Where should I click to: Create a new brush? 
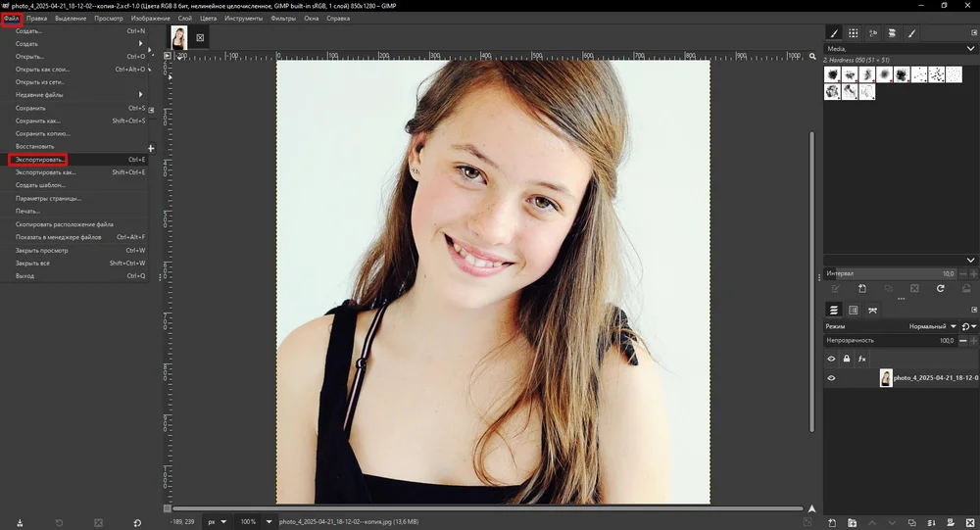pyautogui.click(x=861, y=288)
